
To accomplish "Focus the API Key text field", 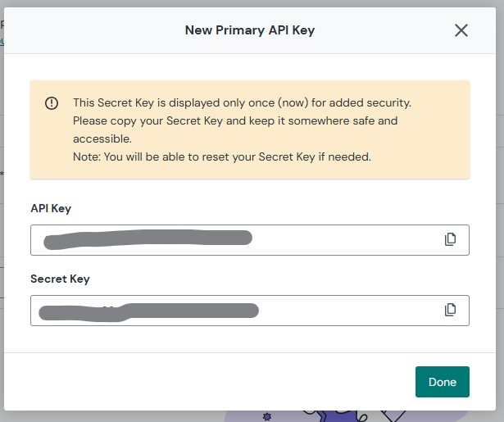I will 344,239.
